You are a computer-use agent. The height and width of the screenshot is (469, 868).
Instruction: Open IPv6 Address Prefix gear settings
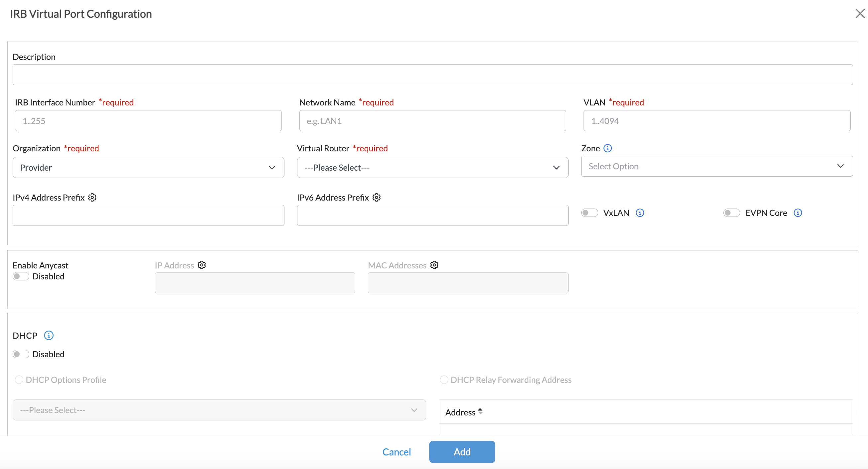(x=377, y=198)
